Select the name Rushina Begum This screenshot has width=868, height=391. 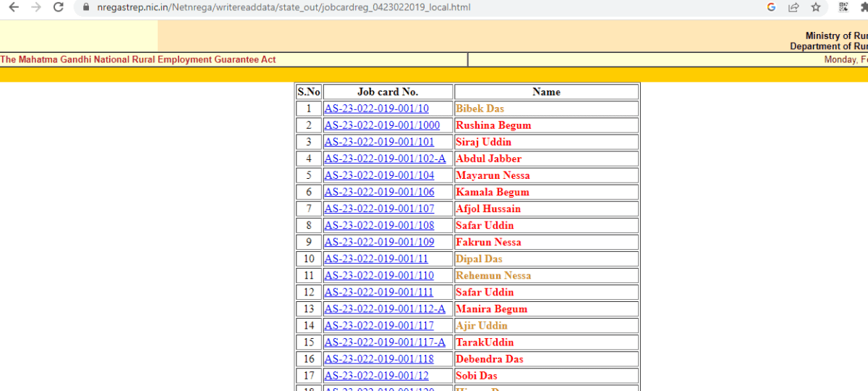pyautogui.click(x=493, y=125)
